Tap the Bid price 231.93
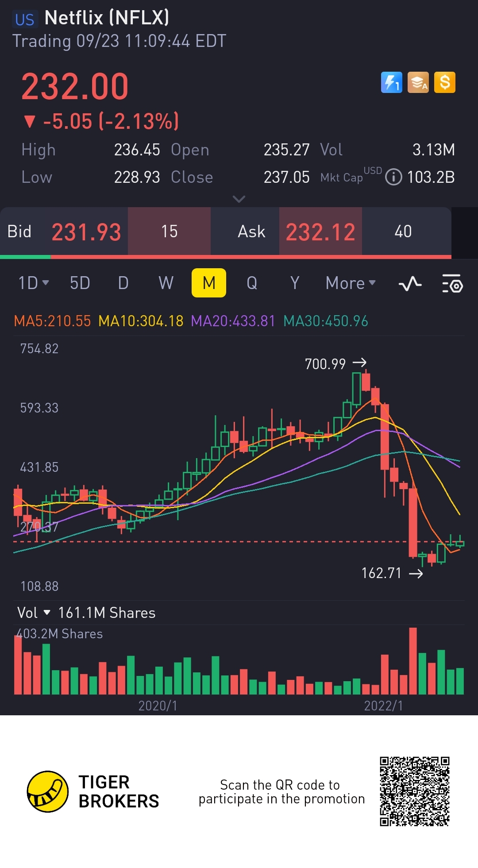This screenshot has width=478, height=868. (86, 232)
